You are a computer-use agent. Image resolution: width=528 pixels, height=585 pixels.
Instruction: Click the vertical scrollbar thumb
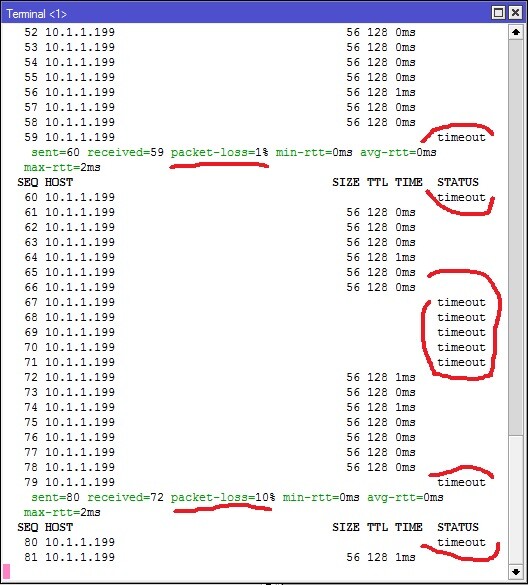516,237
